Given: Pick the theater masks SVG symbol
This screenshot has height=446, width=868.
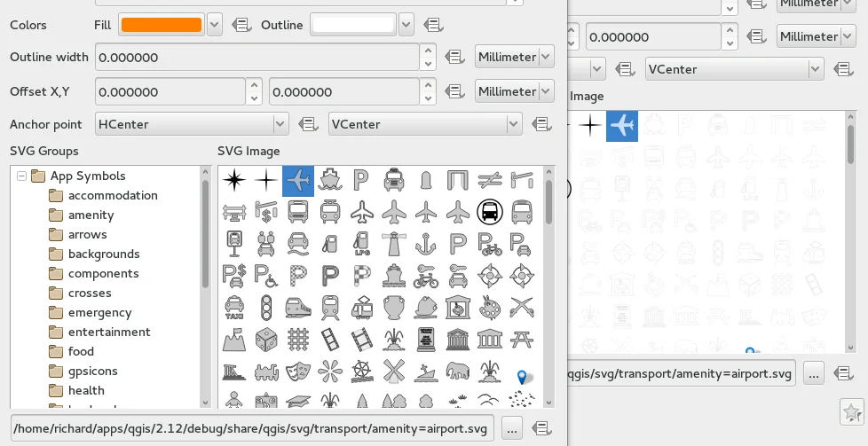Looking at the screenshot, I should click(298, 371).
